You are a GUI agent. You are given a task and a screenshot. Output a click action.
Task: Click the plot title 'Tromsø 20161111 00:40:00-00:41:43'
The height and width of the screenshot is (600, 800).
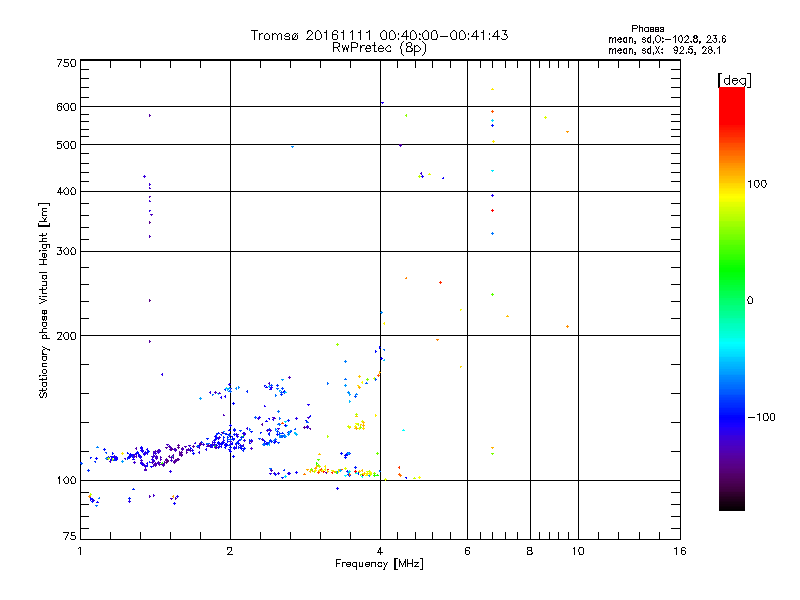tap(380, 35)
